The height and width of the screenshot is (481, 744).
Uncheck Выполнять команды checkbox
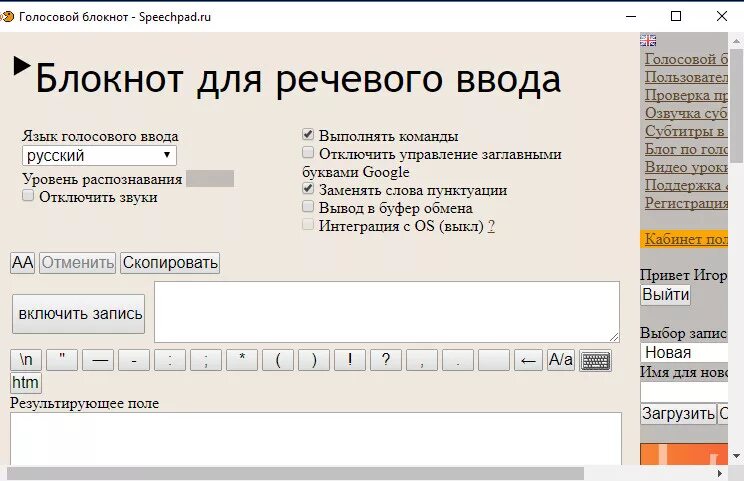pos(308,134)
